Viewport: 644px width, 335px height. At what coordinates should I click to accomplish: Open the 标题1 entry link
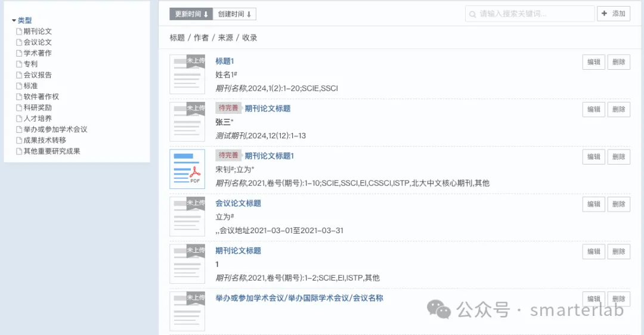pyautogui.click(x=225, y=61)
